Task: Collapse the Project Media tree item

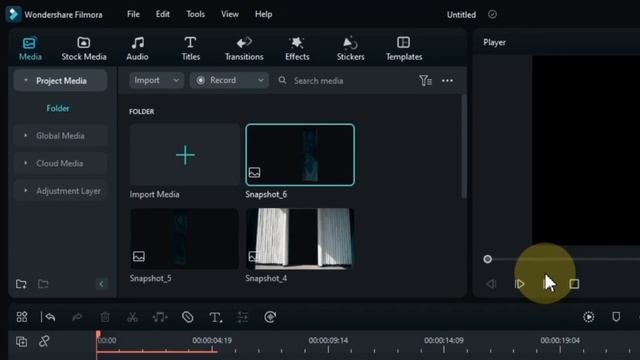Action: [26, 80]
